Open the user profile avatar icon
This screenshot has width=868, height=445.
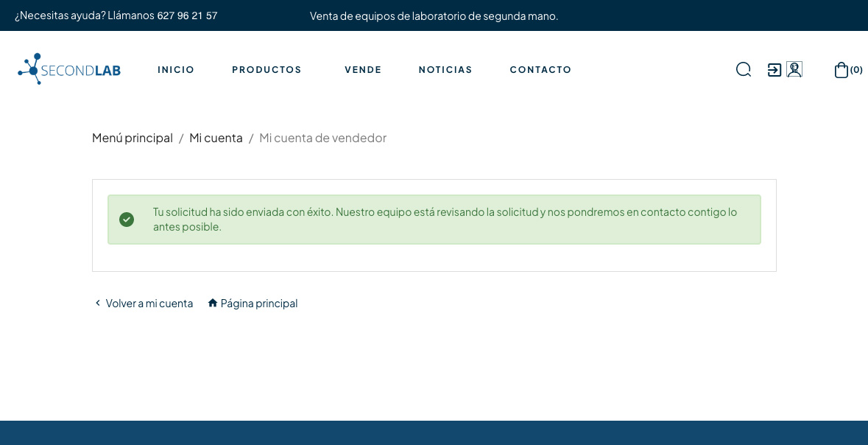(x=794, y=69)
